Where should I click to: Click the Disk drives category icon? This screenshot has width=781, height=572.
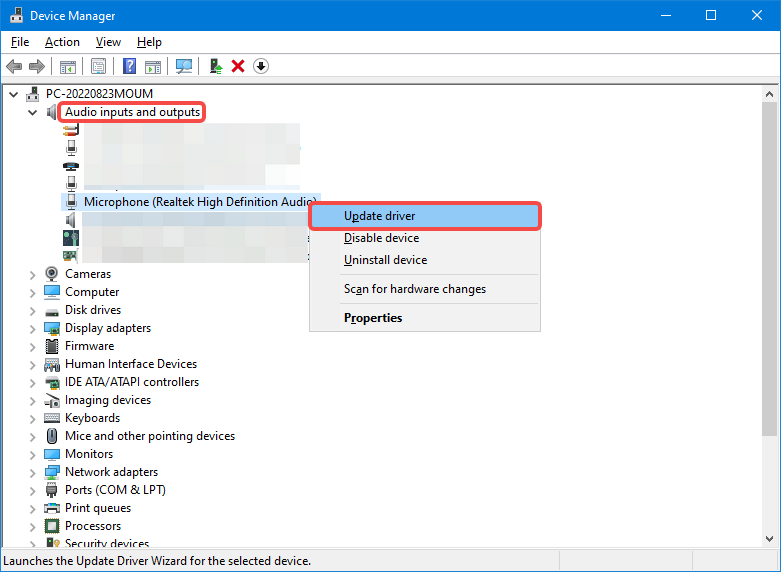point(52,312)
